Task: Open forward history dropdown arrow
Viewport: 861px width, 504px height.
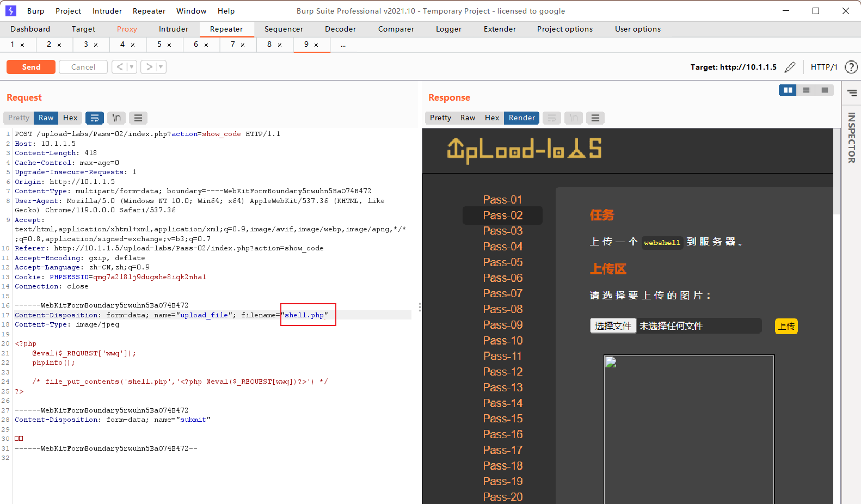Action: 161,67
